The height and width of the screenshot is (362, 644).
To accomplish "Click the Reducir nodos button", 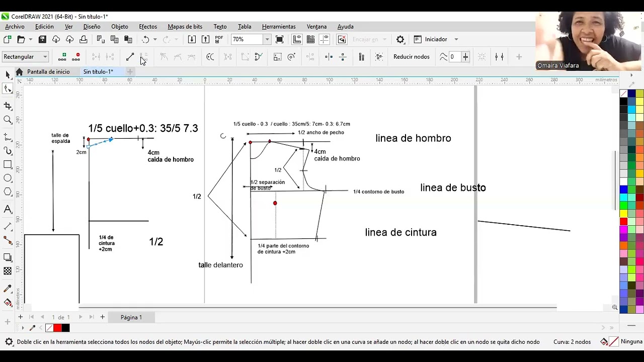I will [x=412, y=57].
